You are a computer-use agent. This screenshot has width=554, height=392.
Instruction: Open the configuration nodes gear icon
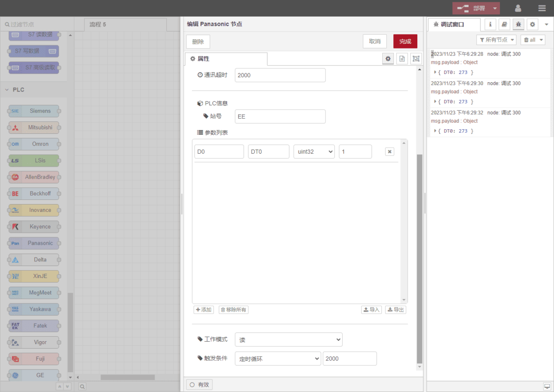pyautogui.click(x=532, y=24)
